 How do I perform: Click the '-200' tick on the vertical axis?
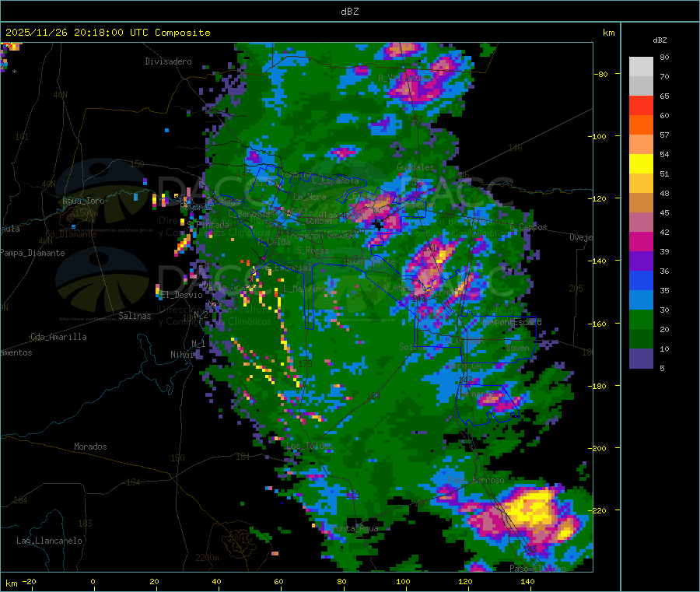[599, 448]
